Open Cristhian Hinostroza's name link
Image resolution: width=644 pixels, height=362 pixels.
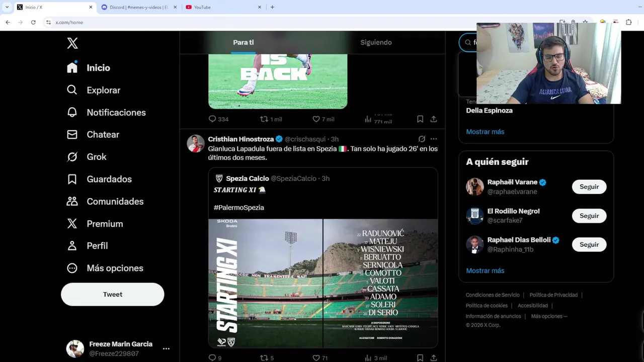click(x=241, y=139)
